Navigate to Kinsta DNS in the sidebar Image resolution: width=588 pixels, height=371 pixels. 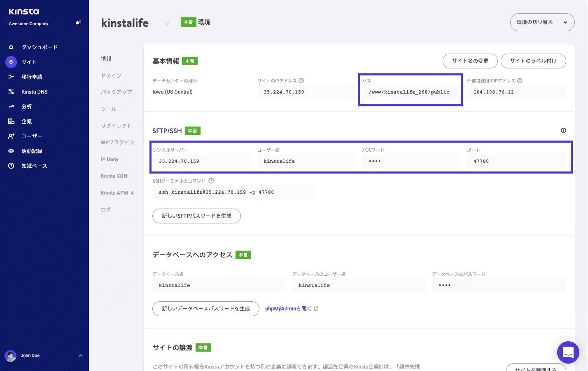34,91
